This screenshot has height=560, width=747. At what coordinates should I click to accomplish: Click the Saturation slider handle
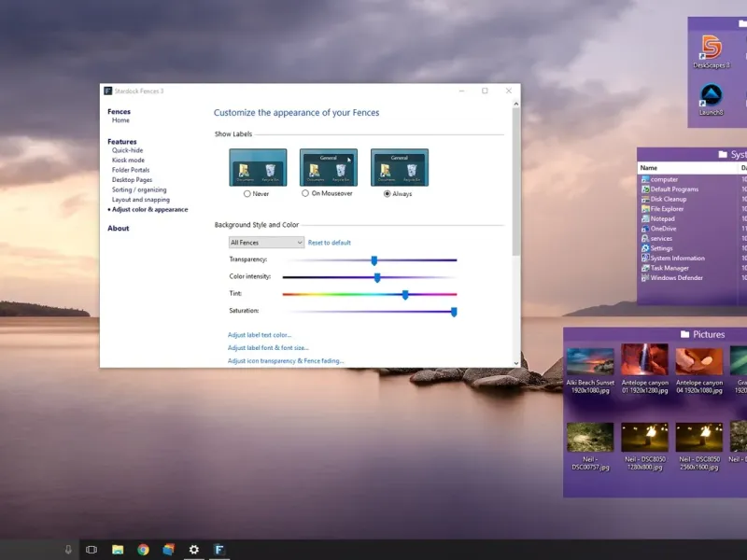[454, 312]
